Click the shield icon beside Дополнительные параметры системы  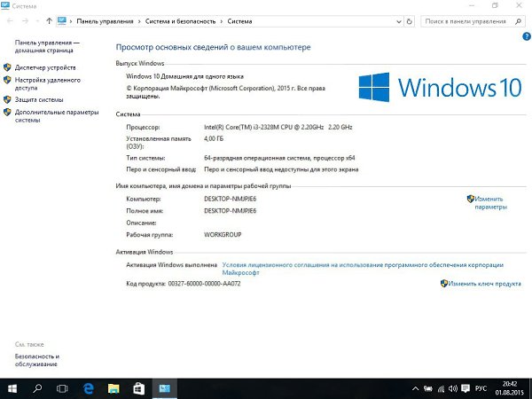[7, 112]
